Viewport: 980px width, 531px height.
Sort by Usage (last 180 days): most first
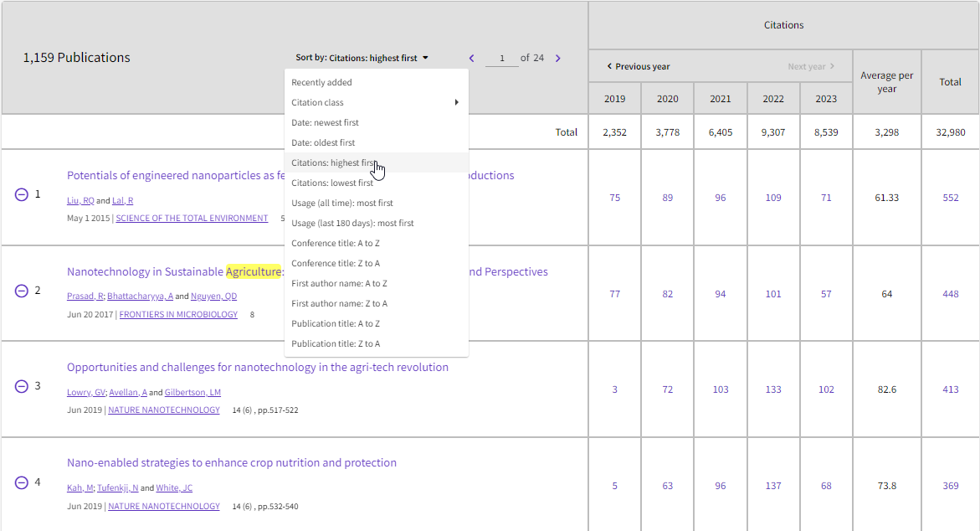[x=377, y=223]
